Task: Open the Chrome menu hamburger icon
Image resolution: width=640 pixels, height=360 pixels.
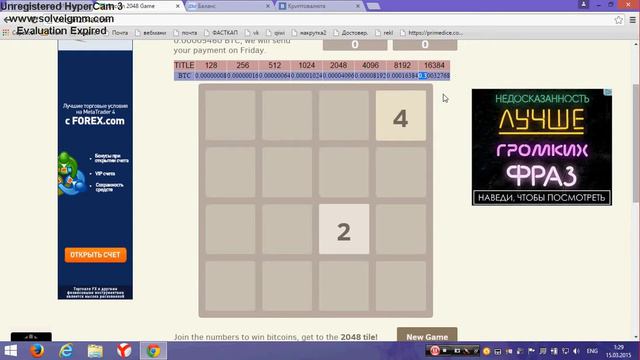Action: coord(633,20)
